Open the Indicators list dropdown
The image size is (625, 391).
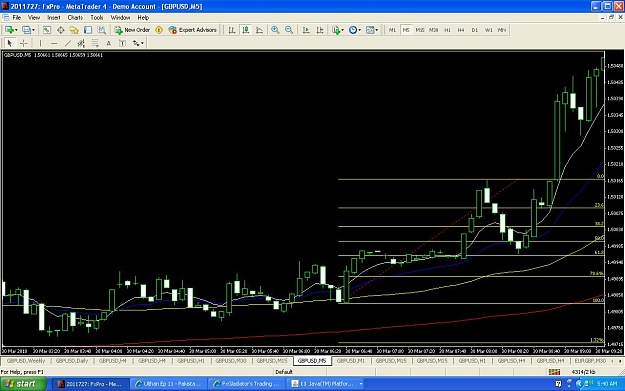coord(338,30)
